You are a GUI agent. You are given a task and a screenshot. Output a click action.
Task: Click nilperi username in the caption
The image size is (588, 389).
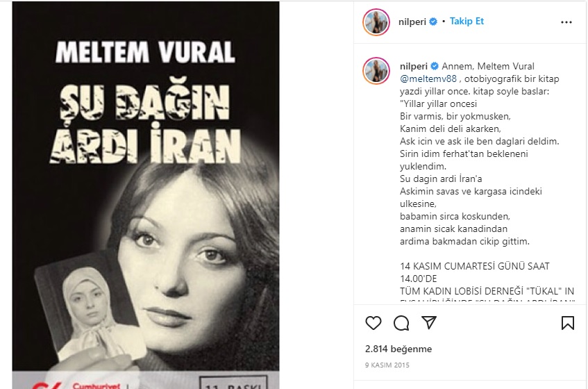tap(414, 67)
